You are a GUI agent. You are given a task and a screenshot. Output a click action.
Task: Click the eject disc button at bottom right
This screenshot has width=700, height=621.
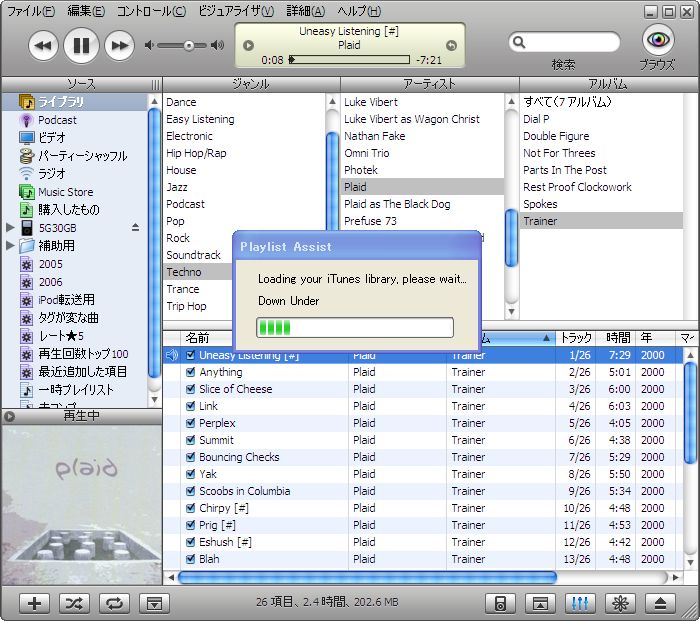pyautogui.click(x=660, y=604)
